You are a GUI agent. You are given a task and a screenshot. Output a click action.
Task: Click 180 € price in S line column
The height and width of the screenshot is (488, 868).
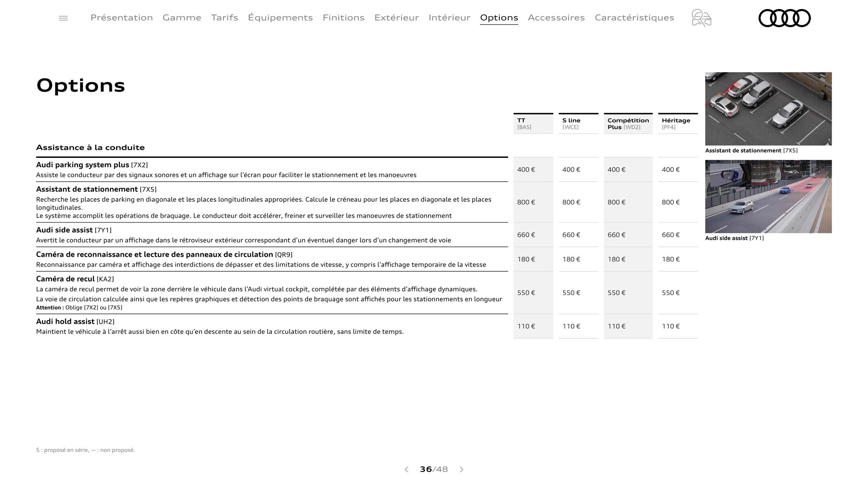coord(571,259)
